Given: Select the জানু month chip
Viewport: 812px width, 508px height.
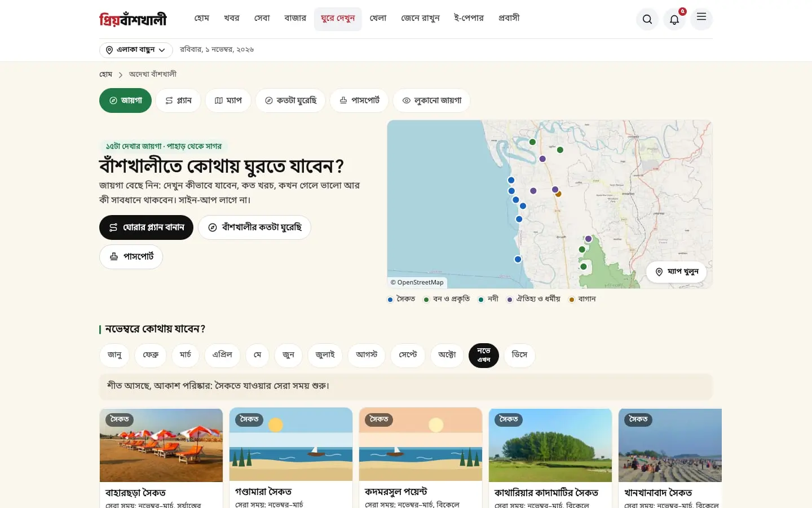Looking at the screenshot, I should click(114, 355).
